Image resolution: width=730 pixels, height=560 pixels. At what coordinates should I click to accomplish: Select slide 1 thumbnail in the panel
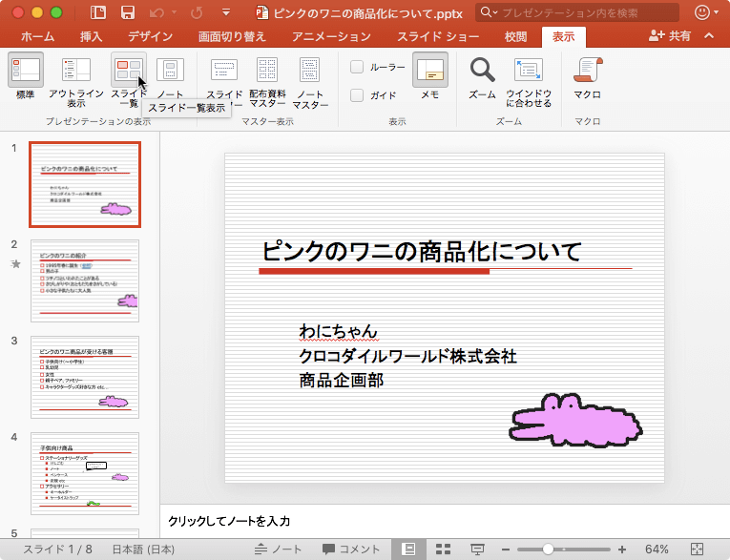coord(85,184)
